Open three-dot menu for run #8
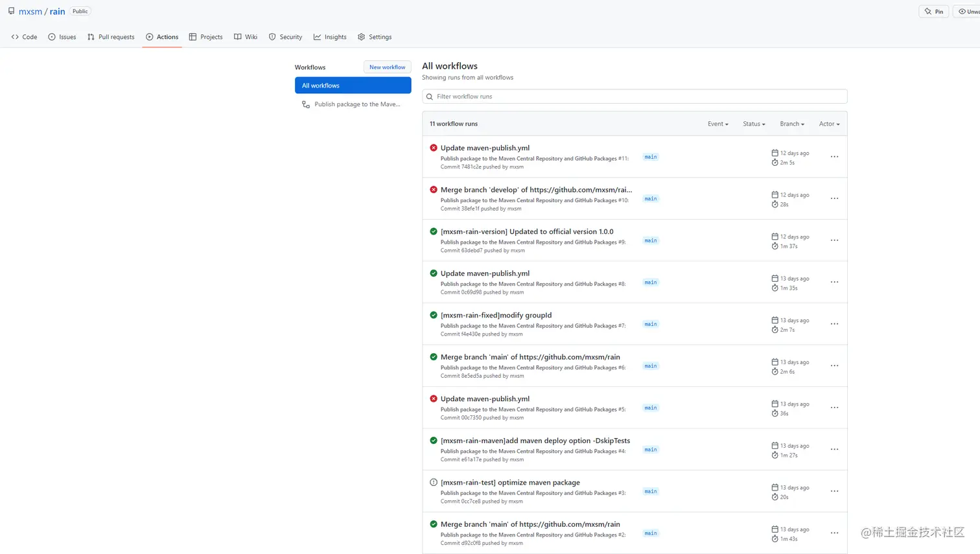This screenshot has height=554, width=980. click(x=834, y=282)
